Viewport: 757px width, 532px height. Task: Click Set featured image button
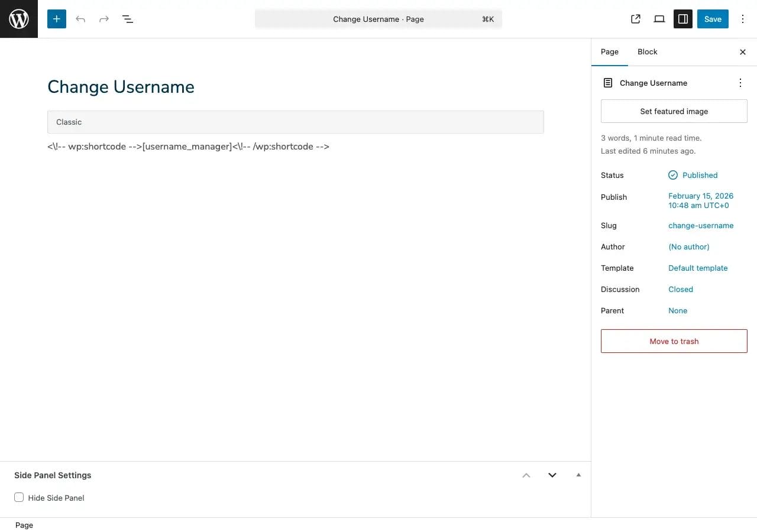pos(674,111)
